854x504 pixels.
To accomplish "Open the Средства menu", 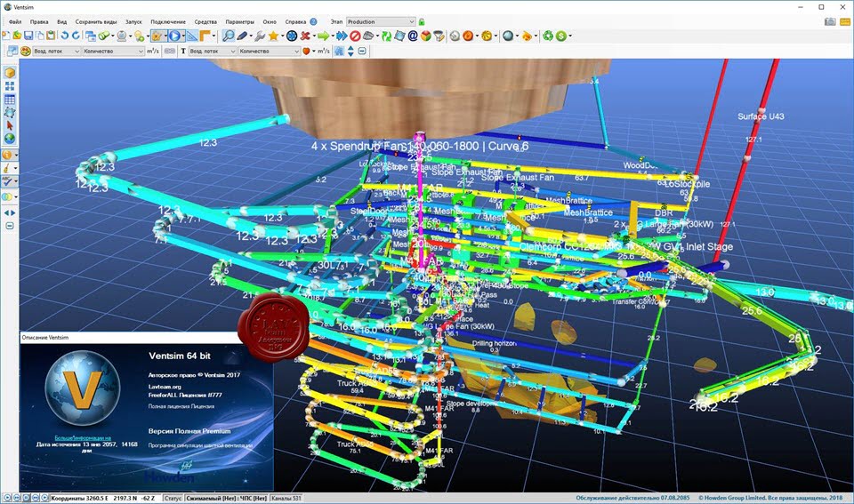I will point(205,21).
